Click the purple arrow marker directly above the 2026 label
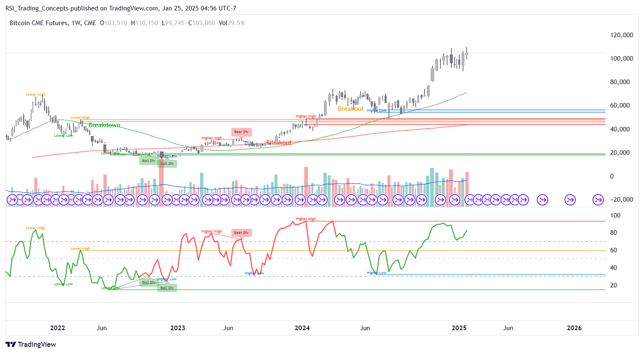Screen dimensions: 644x354 click(x=570, y=200)
